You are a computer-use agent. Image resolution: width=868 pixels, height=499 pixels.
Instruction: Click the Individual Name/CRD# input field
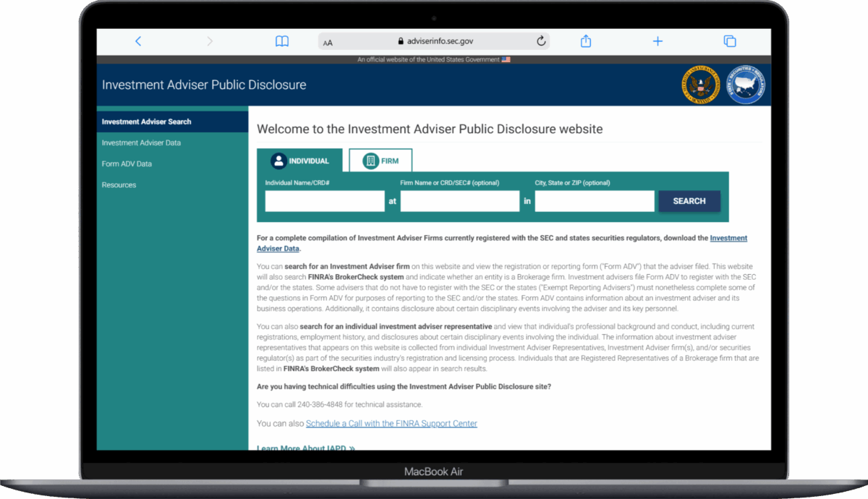[324, 200]
